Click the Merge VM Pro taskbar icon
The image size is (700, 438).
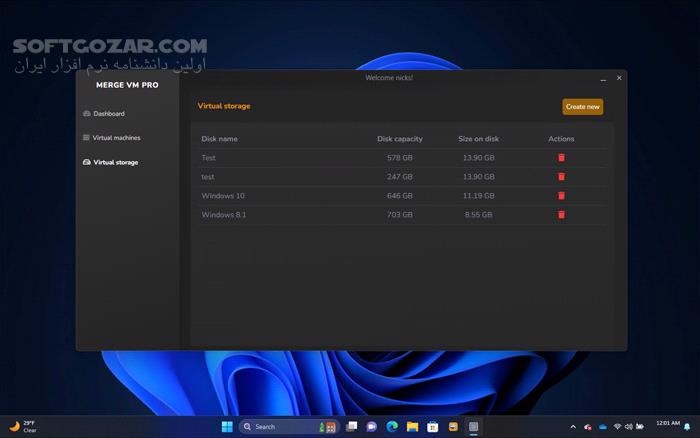(473, 427)
